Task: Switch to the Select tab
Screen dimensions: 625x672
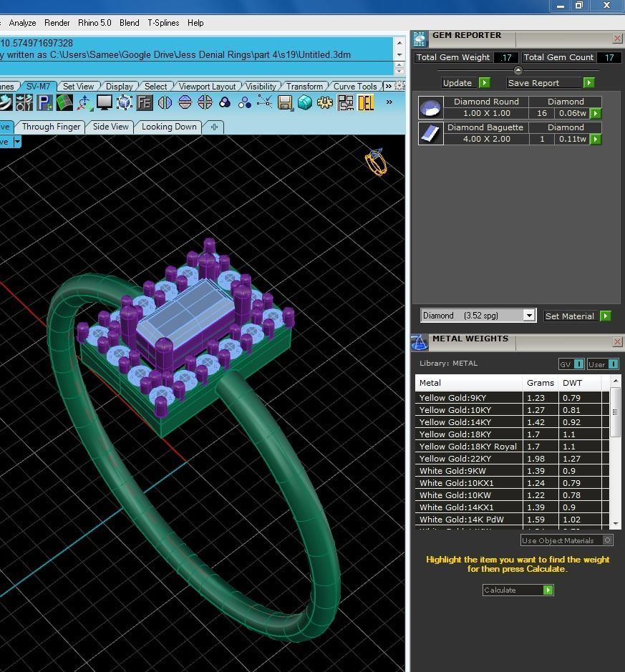Action: click(155, 86)
